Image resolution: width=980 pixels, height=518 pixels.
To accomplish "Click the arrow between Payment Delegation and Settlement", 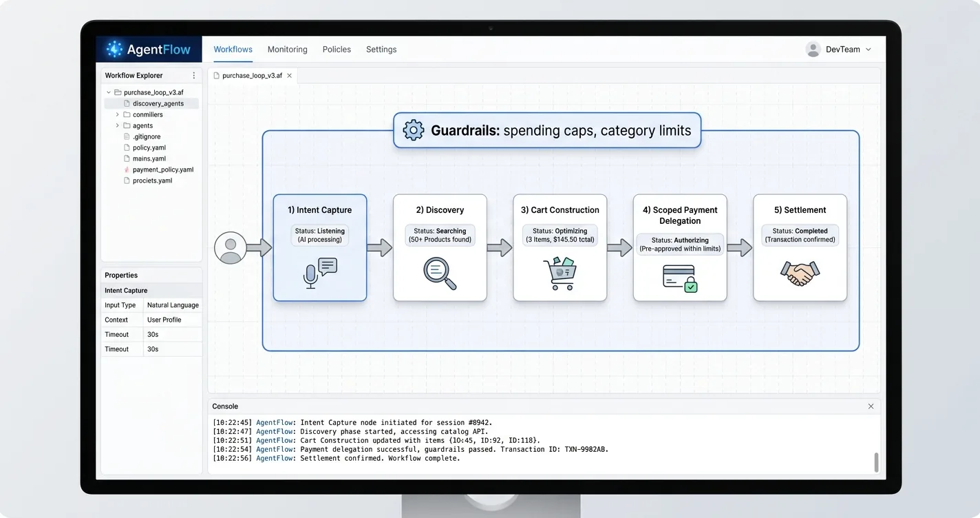I will click(x=740, y=248).
